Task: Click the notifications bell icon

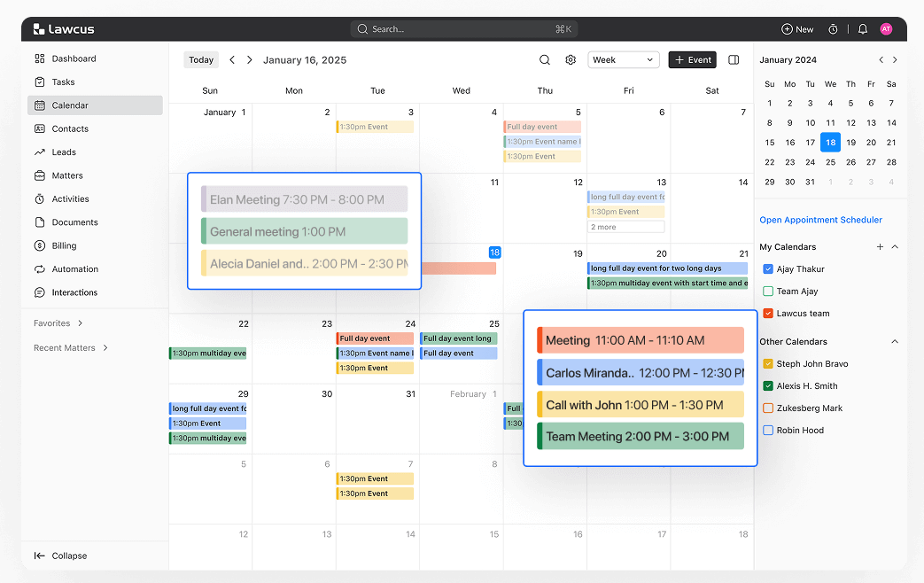Action: (x=863, y=29)
